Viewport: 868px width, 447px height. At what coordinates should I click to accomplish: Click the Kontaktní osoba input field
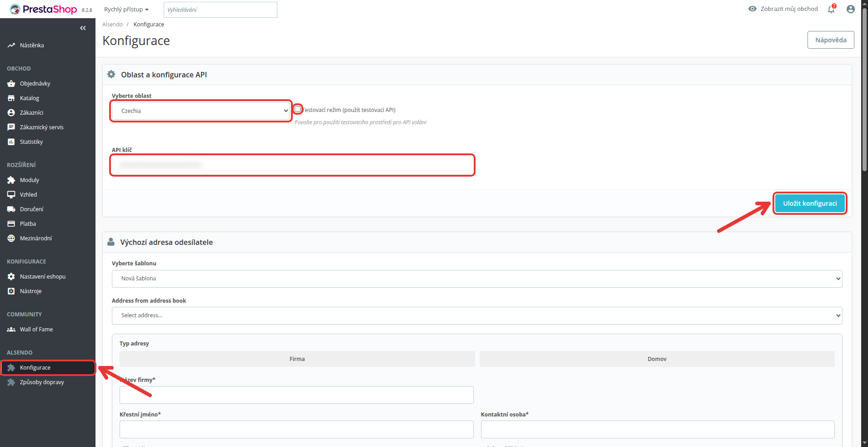click(658, 430)
